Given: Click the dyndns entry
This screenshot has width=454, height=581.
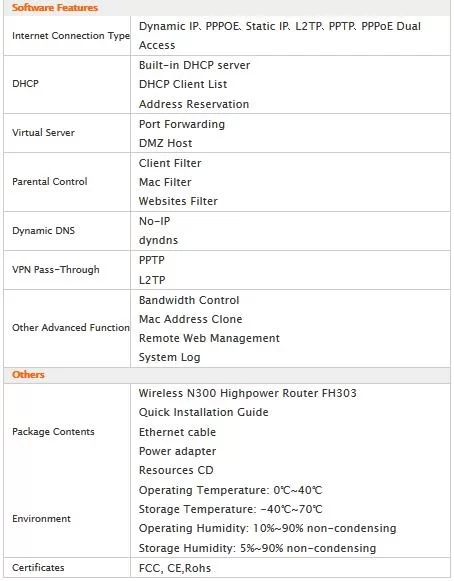Looking at the screenshot, I should coord(158,240).
